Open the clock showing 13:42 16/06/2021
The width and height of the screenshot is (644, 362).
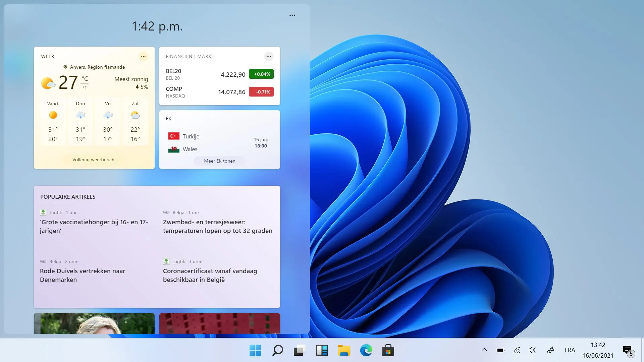(598, 350)
